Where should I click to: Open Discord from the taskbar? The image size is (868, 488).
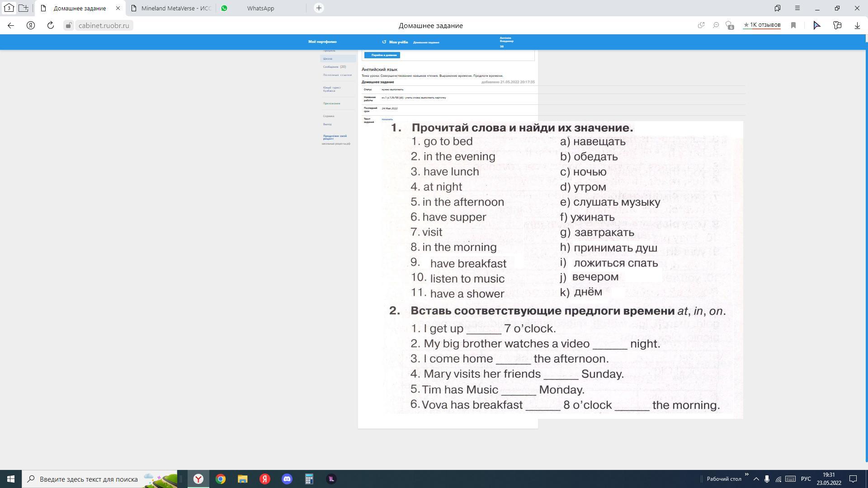pyautogui.click(x=287, y=479)
